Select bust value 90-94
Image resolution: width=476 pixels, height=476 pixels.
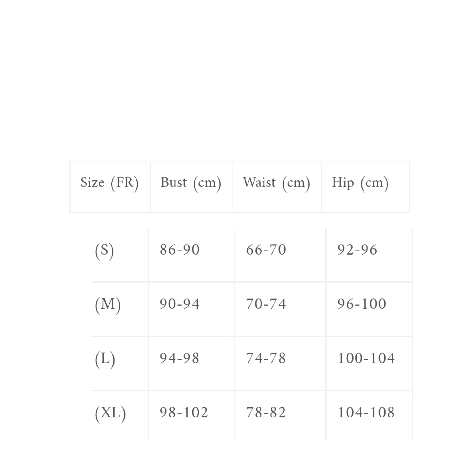click(180, 304)
